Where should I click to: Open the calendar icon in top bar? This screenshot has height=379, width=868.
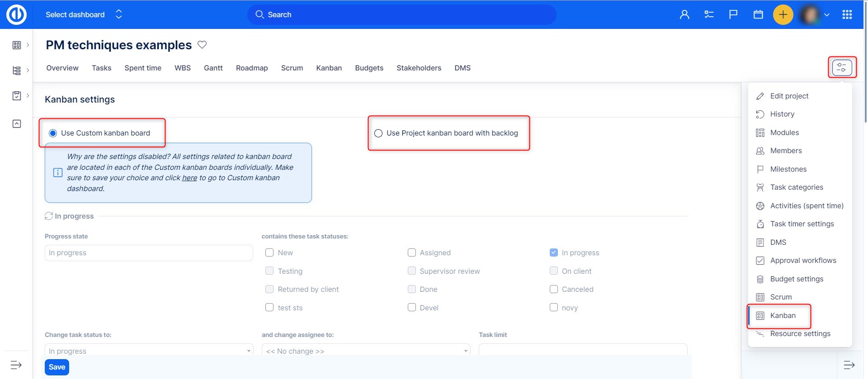point(758,15)
